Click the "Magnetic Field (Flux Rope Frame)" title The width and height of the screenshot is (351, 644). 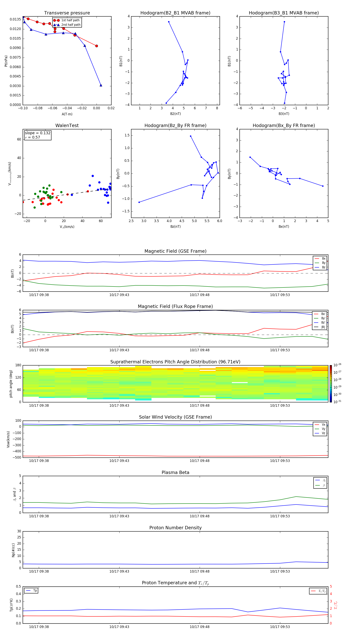(x=175, y=307)
